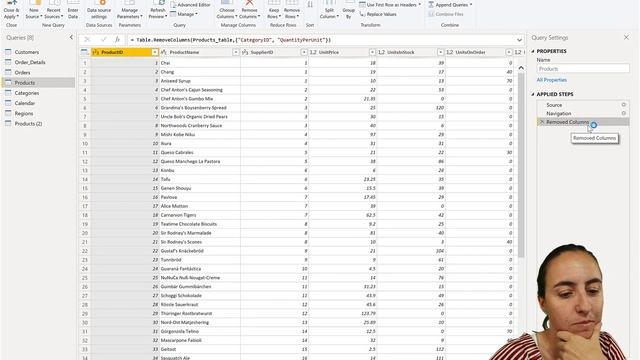Open the UnitsOnOrder column filter dropdown
Screen dimensions: 640x360
(509, 52)
